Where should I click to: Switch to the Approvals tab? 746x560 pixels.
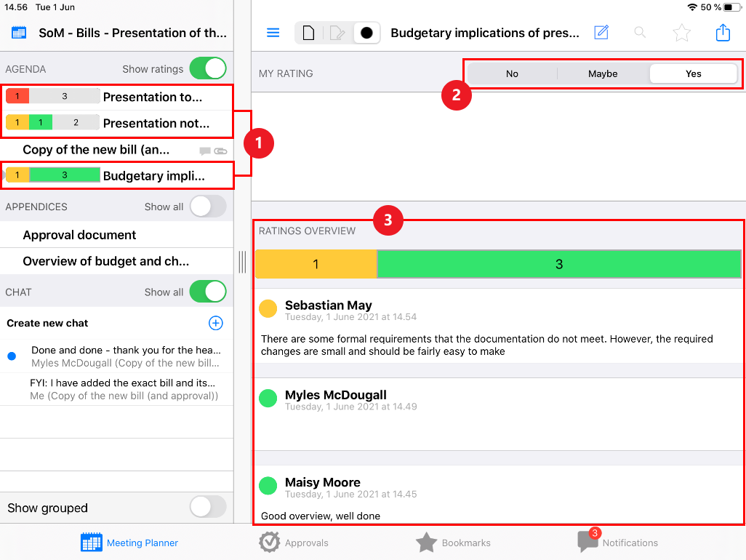[x=294, y=543]
